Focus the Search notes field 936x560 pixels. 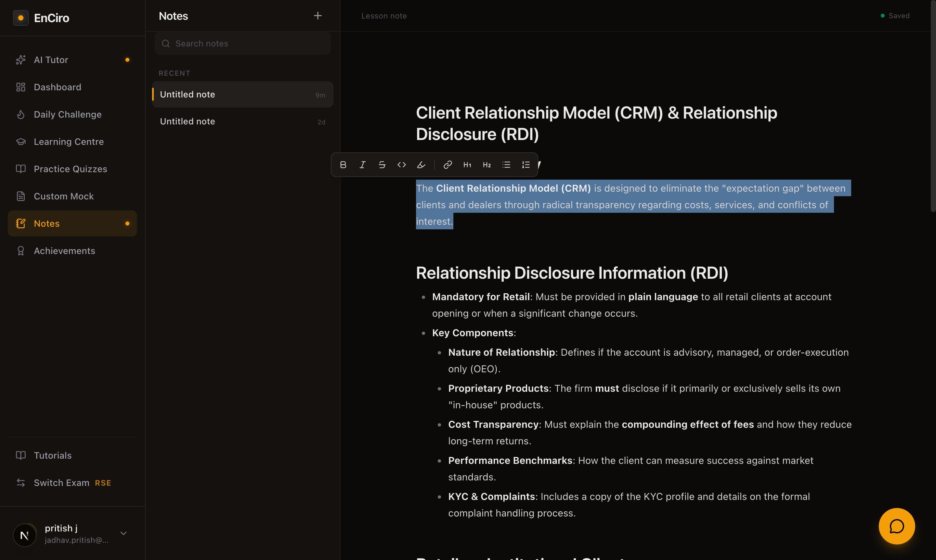point(242,44)
